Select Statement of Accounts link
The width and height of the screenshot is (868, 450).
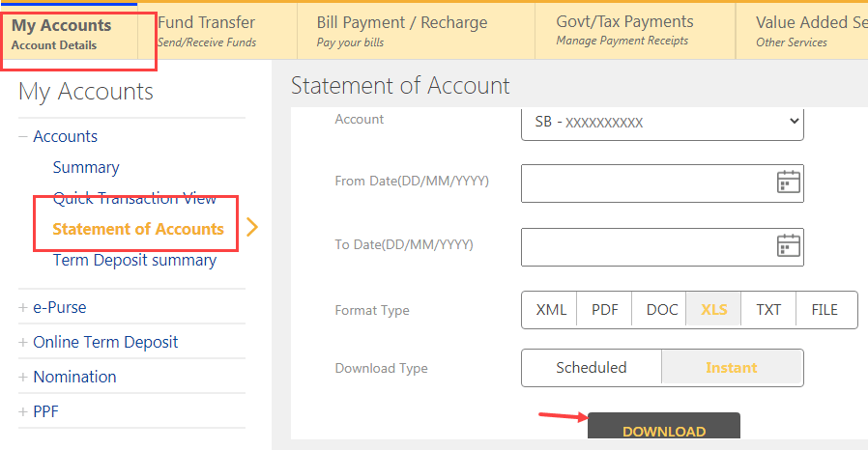[138, 229]
